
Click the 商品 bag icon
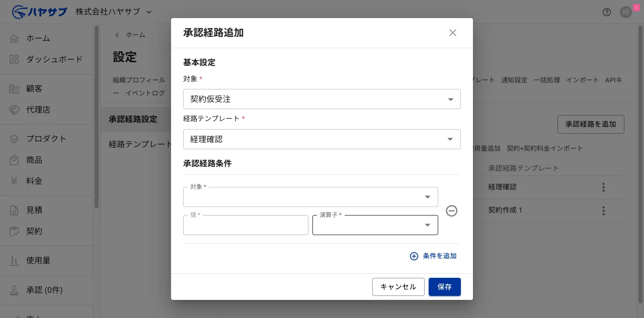(x=14, y=160)
